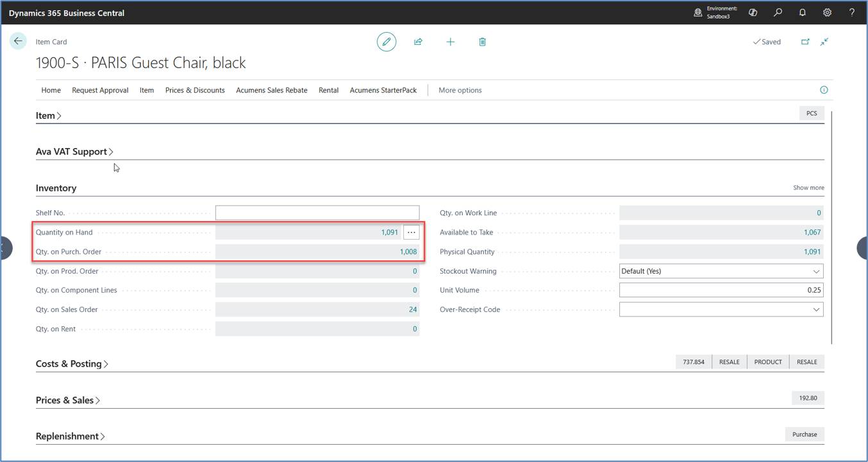
Task: Open the notifications bell
Action: coord(803,12)
